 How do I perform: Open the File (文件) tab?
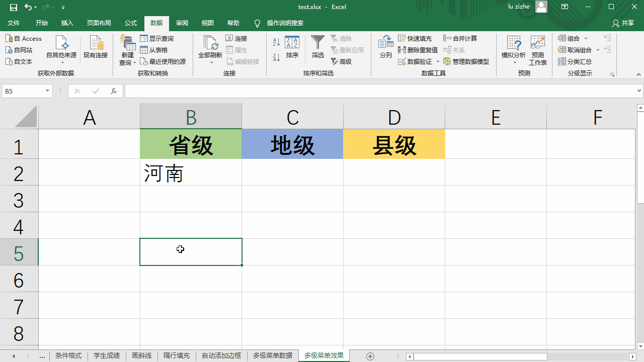tap(14, 23)
